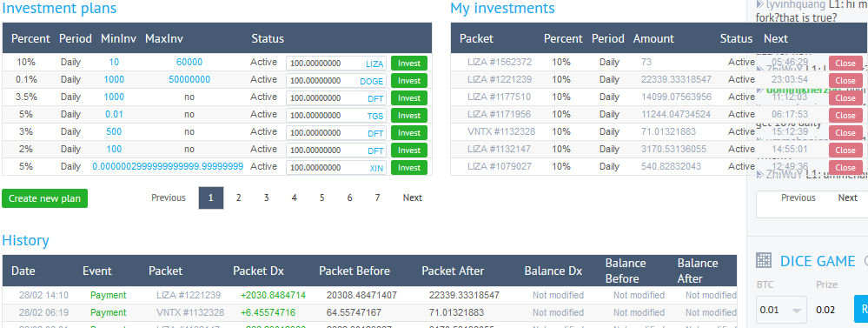Click Invest button for DOGE plan
The height and width of the screenshot is (328, 868).
(x=409, y=81)
